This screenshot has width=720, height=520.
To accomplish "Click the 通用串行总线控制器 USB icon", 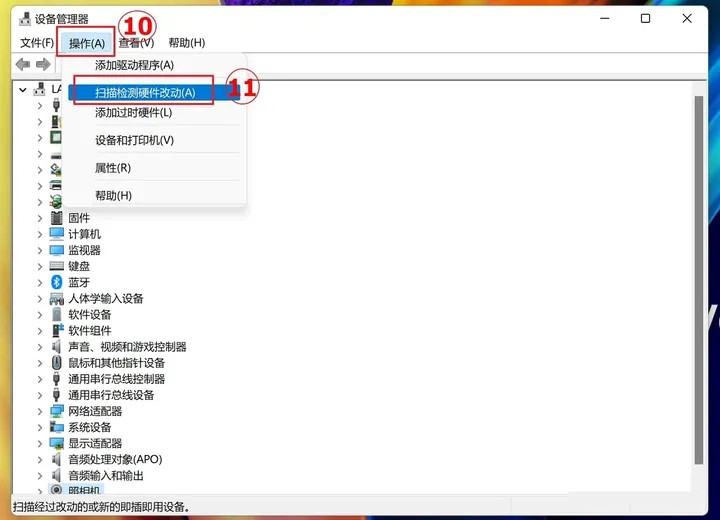I will coord(56,379).
